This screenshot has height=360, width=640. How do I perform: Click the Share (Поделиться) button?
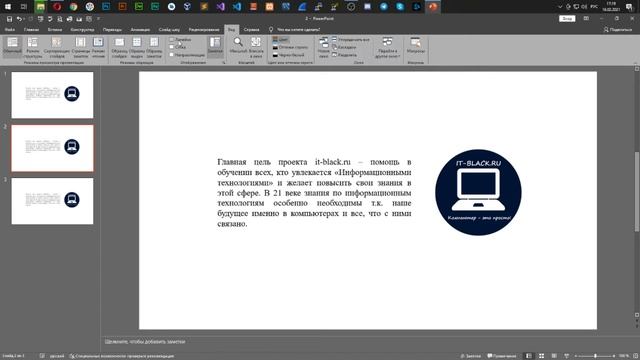click(618, 29)
